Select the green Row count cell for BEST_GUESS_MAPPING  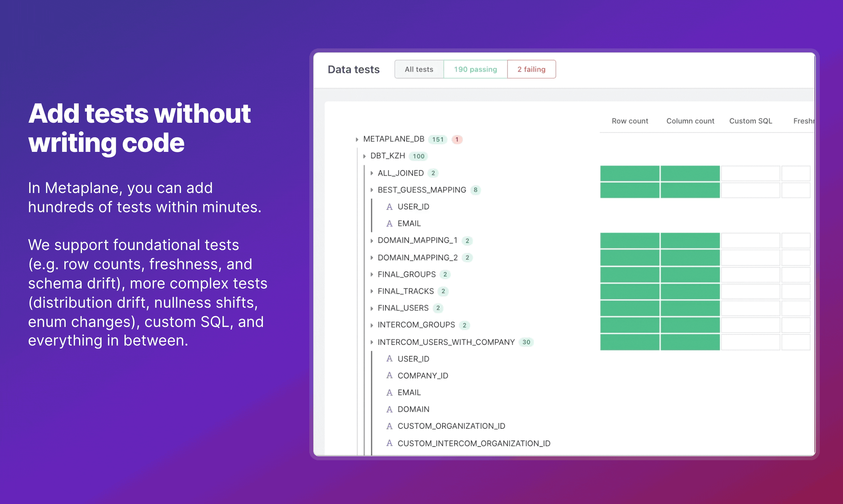(630, 190)
